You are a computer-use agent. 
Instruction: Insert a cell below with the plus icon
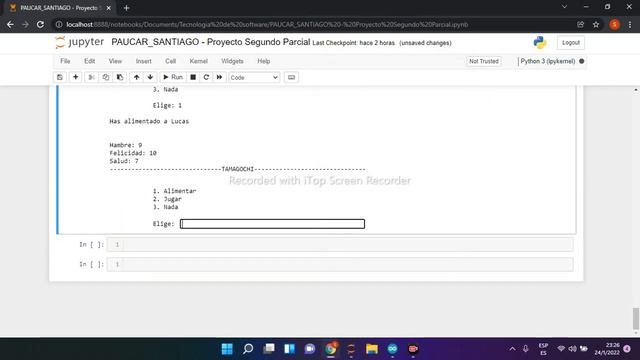(x=76, y=77)
